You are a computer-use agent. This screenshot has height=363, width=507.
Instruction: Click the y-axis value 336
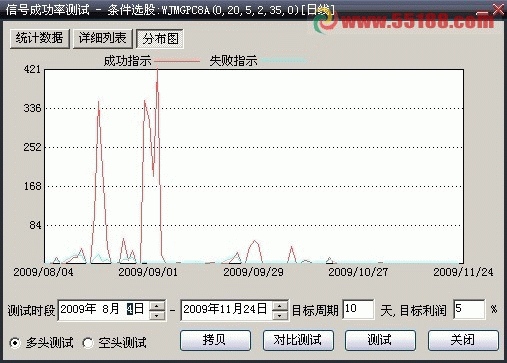32,108
